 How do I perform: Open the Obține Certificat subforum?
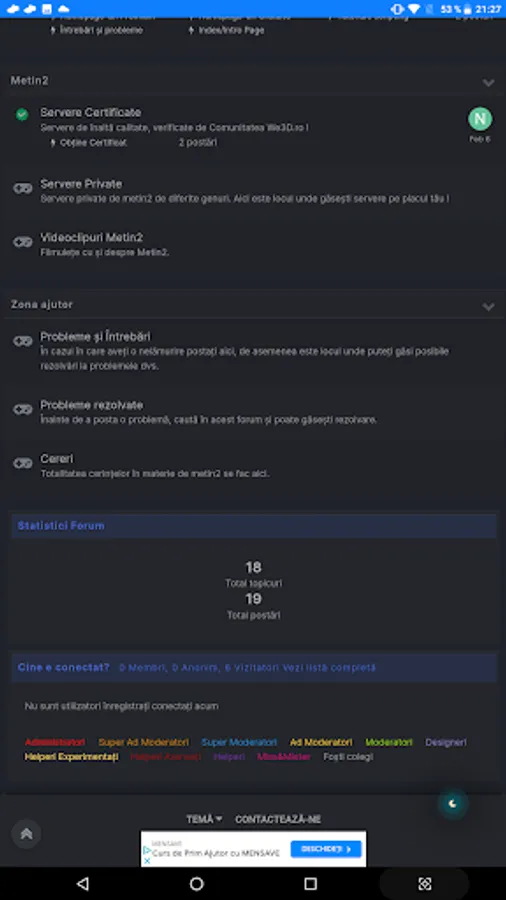click(93, 142)
